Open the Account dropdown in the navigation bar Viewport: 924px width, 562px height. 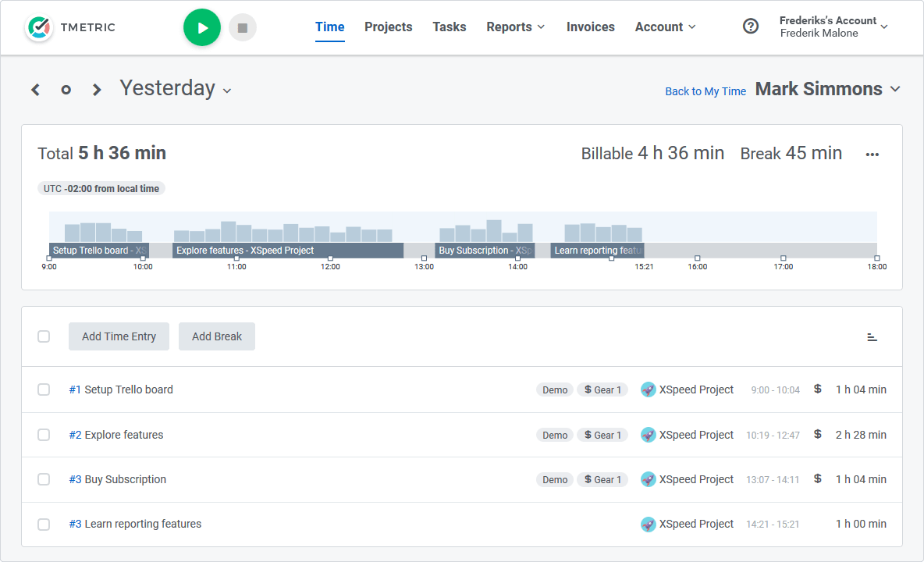point(665,27)
